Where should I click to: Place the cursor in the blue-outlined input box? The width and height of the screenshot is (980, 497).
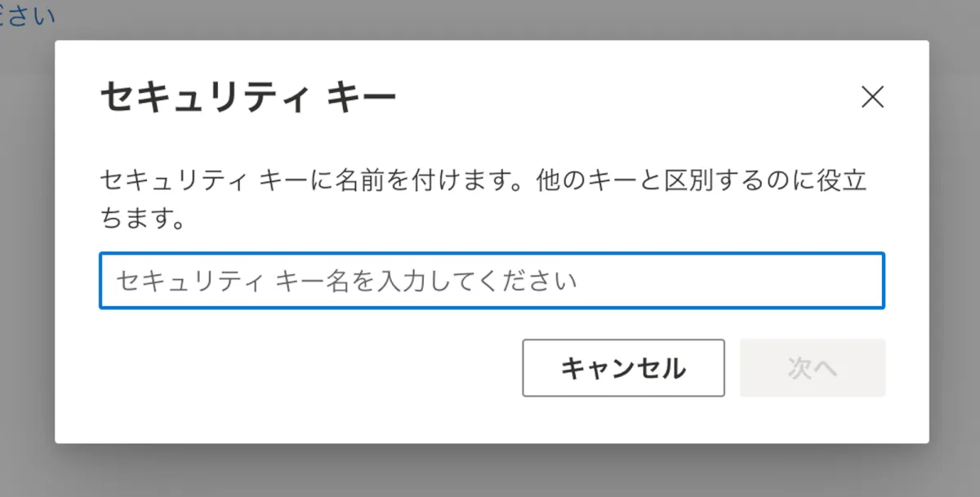[x=492, y=281]
